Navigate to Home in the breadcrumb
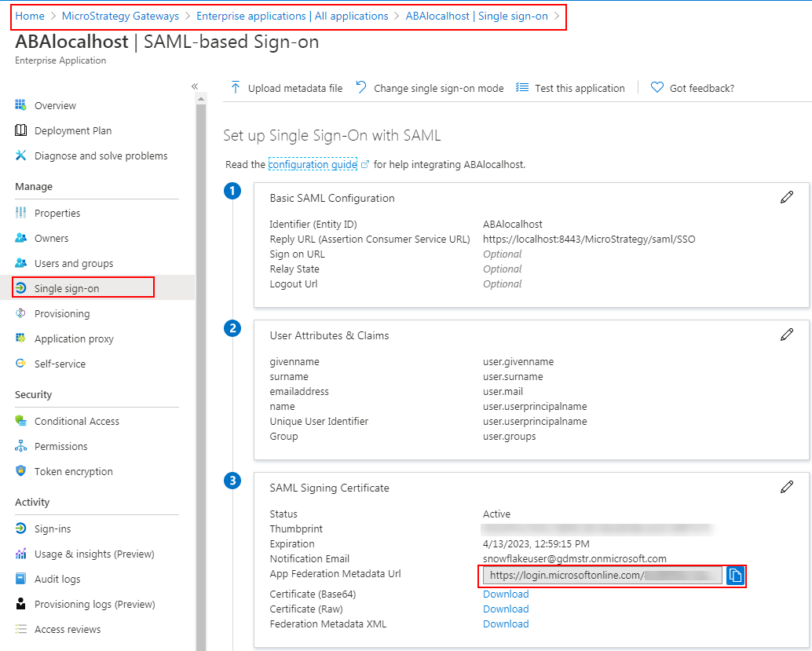Screen dimensions: 812x651 [x=30, y=16]
